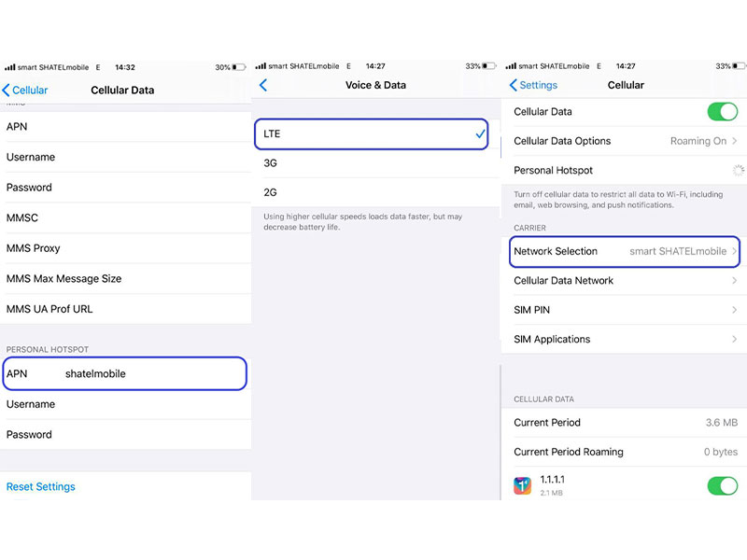Tap signal bars on Cellular Data screen

point(10,67)
